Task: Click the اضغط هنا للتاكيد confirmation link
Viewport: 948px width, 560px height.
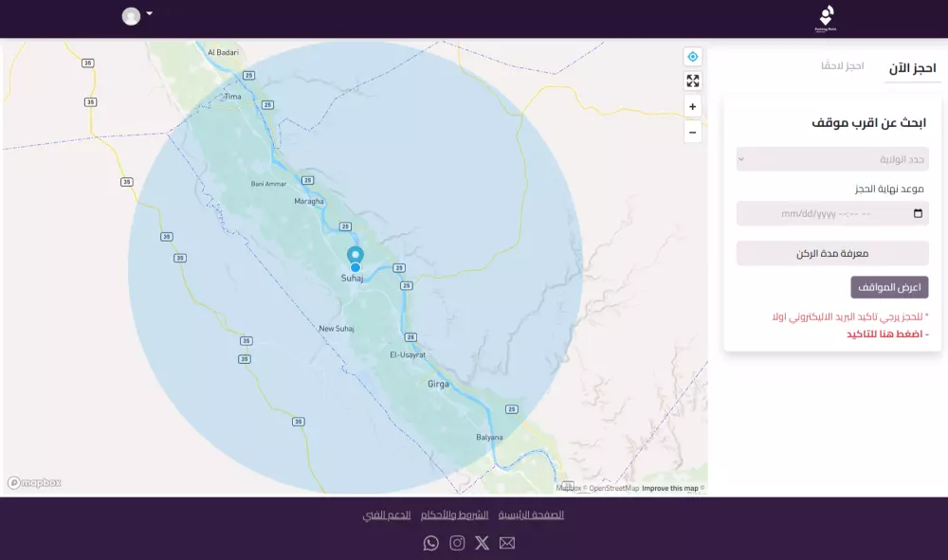Action: (x=887, y=334)
